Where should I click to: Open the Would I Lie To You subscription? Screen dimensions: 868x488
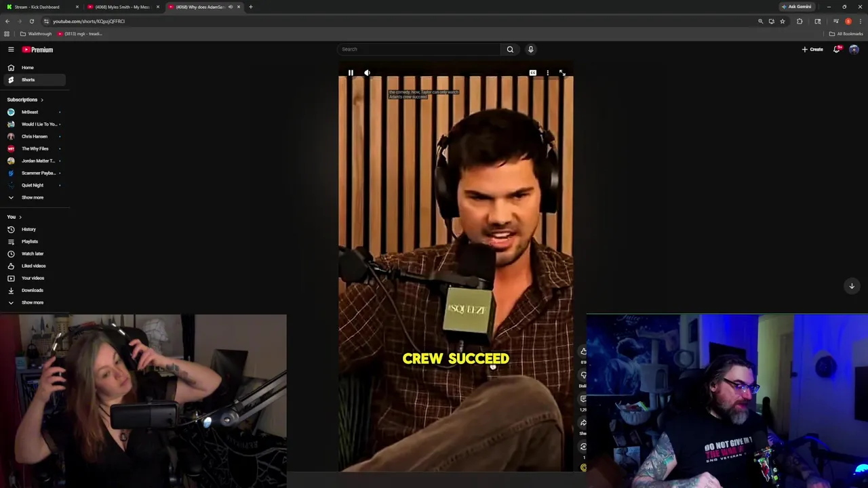(33, 124)
